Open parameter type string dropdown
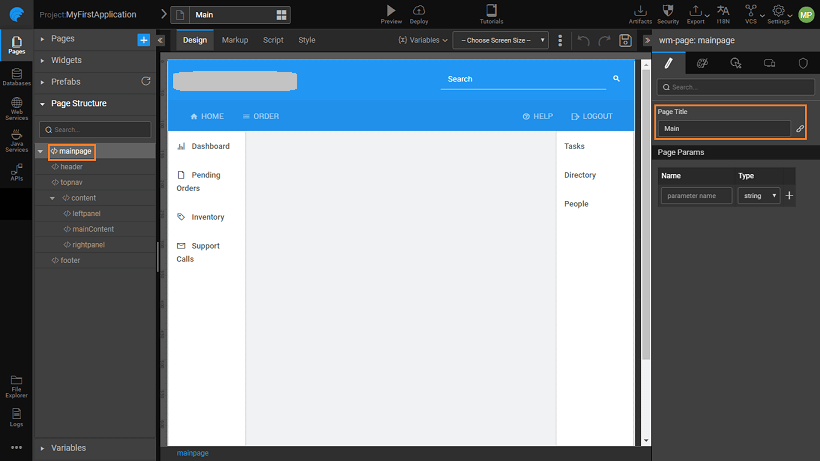The height and width of the screenshot is (461, 820). (759, 196)
